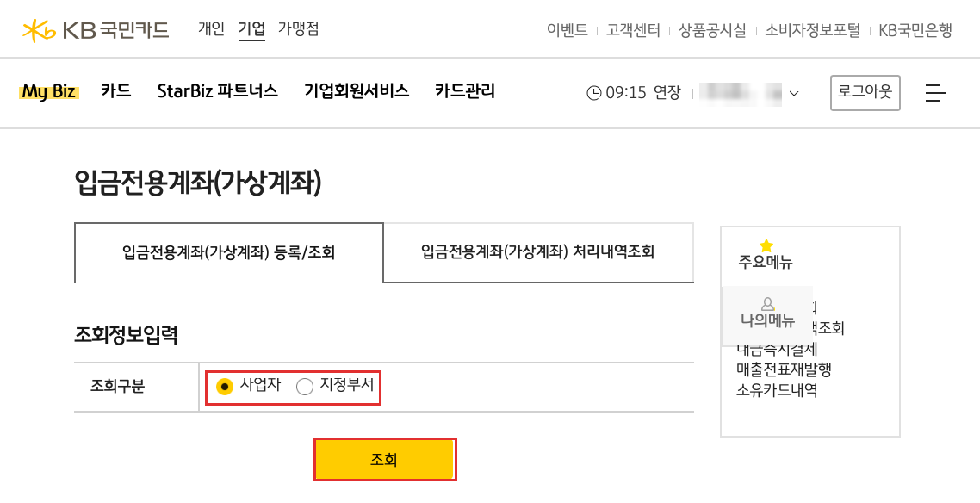Open 매출전표재발행 shortcut link
This screenshot has height=503, width=980.
[785, 369]
